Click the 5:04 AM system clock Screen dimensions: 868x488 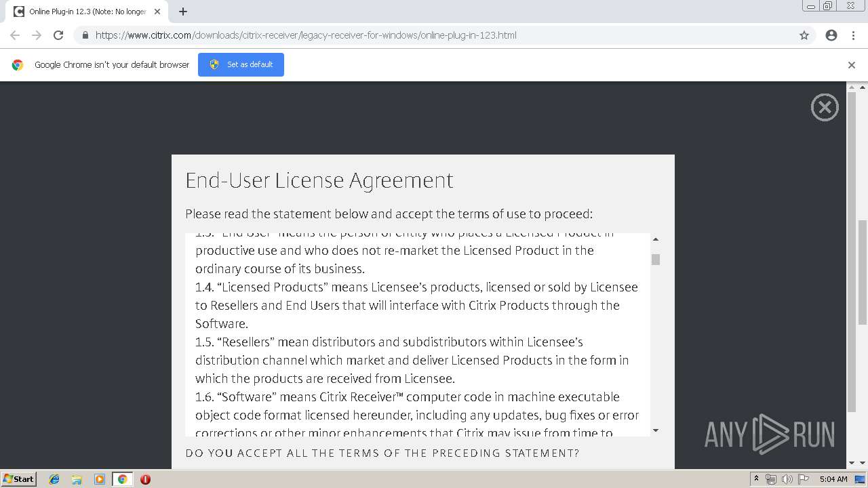click(x=833, y=479)
